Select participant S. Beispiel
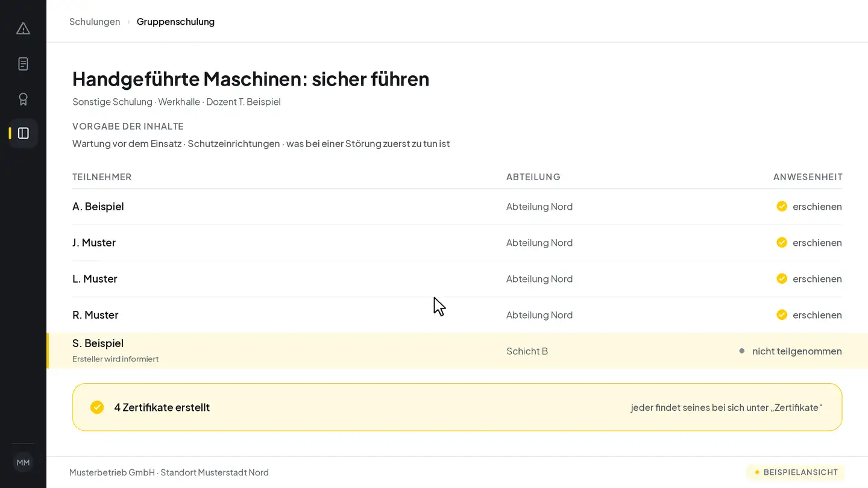This screenshot has height=488, width=868. pyautogui.click(x=98, y=343)
